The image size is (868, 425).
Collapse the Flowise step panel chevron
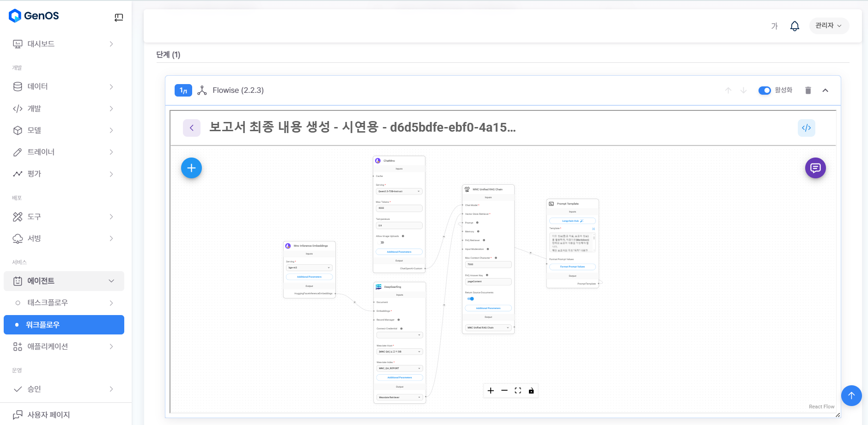coord(825,91)
